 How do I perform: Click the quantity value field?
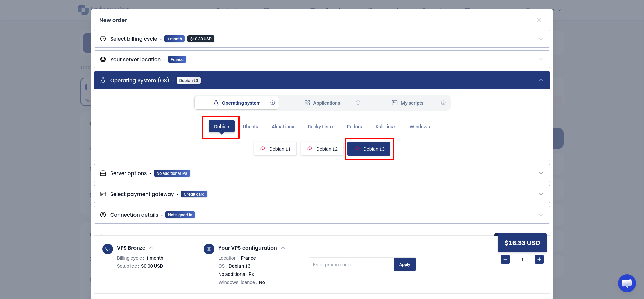click(x=522, y=259)
